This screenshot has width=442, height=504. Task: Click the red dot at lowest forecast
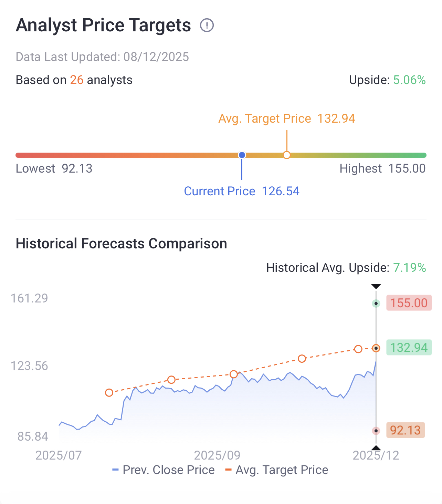(x=376, y=431)
